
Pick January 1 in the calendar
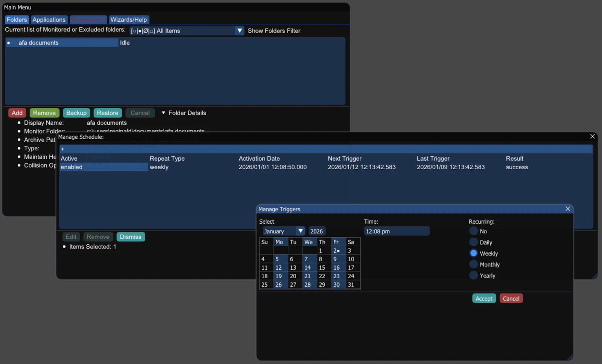point(324,250)
